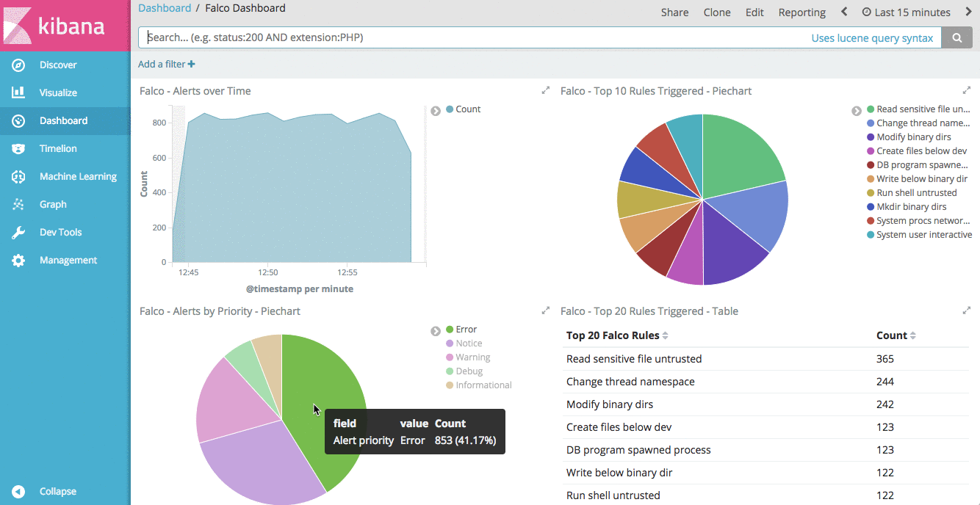The width and height of the screenshot is (980, 505).
Task: Go to Discover in the sidebar
Action: (58, 65)
